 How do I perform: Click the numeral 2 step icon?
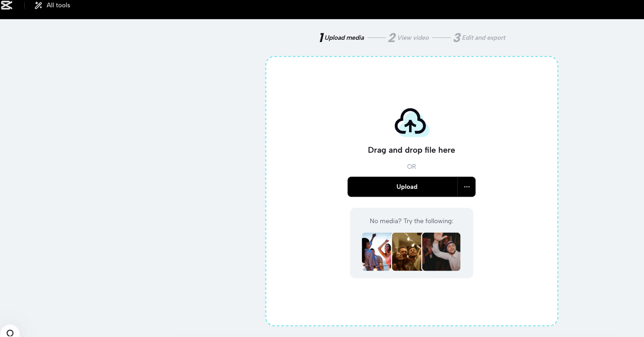(392, 37)
